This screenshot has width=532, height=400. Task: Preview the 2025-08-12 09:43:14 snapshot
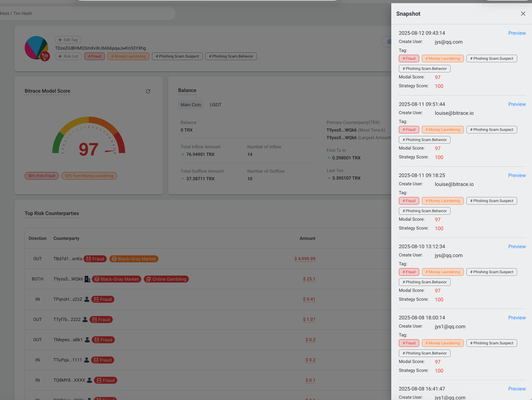tap(517, 33)
